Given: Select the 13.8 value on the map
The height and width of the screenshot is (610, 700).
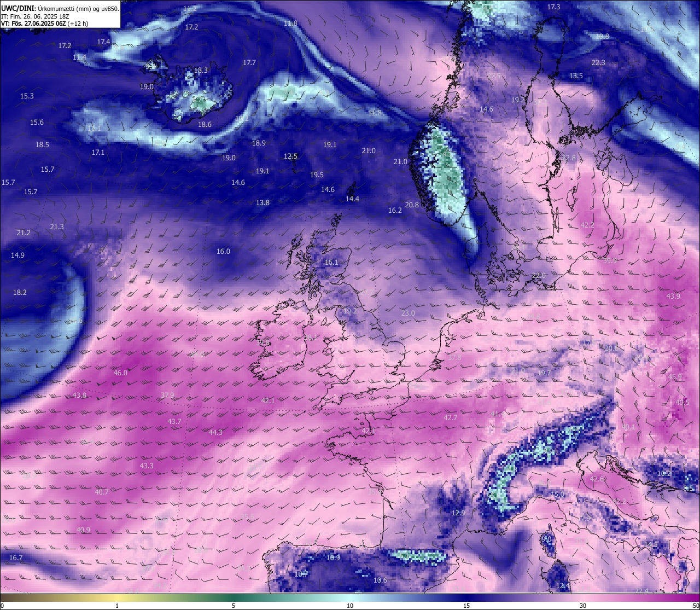Looking at the screenshot, I should click(262, 202).
